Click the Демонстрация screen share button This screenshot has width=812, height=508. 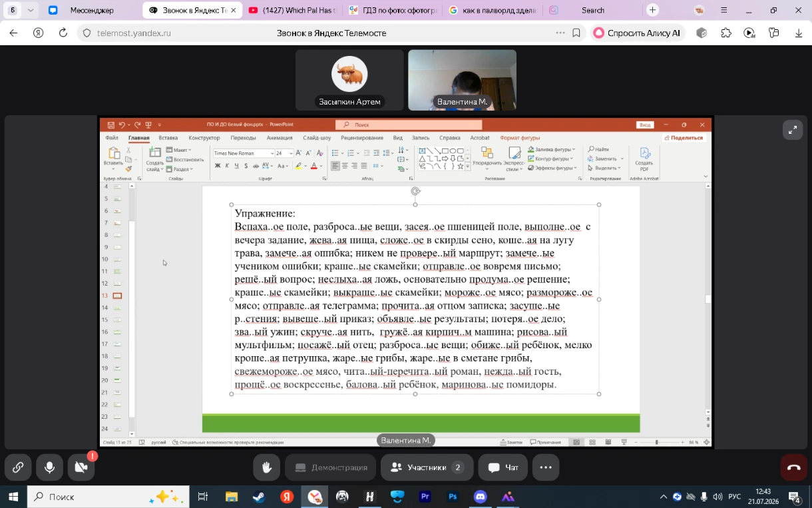click(331, 467)
